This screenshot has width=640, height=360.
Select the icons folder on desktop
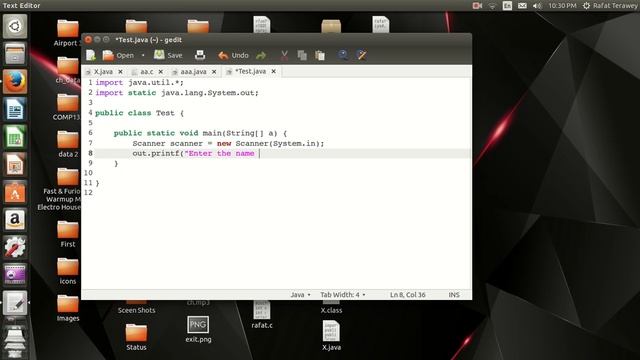point(68,271)
